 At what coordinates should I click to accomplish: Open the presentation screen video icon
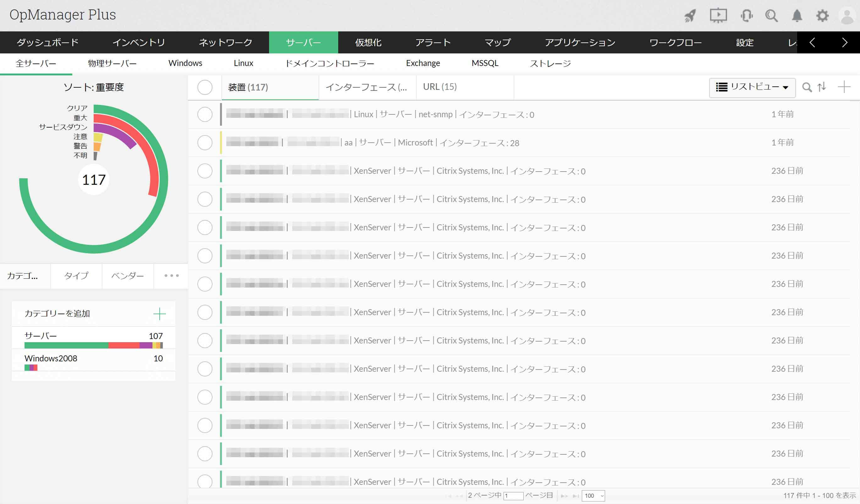pos(718,16)
